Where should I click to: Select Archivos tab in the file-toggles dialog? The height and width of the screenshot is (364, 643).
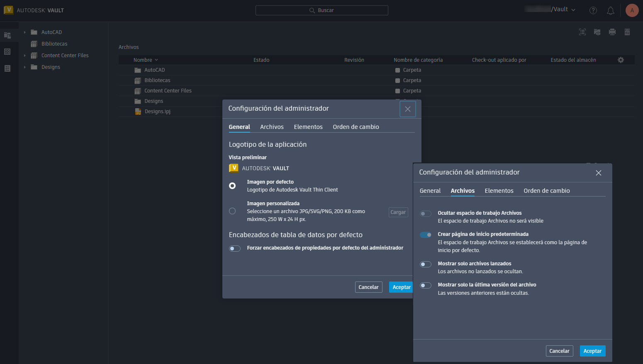(463, 191)
